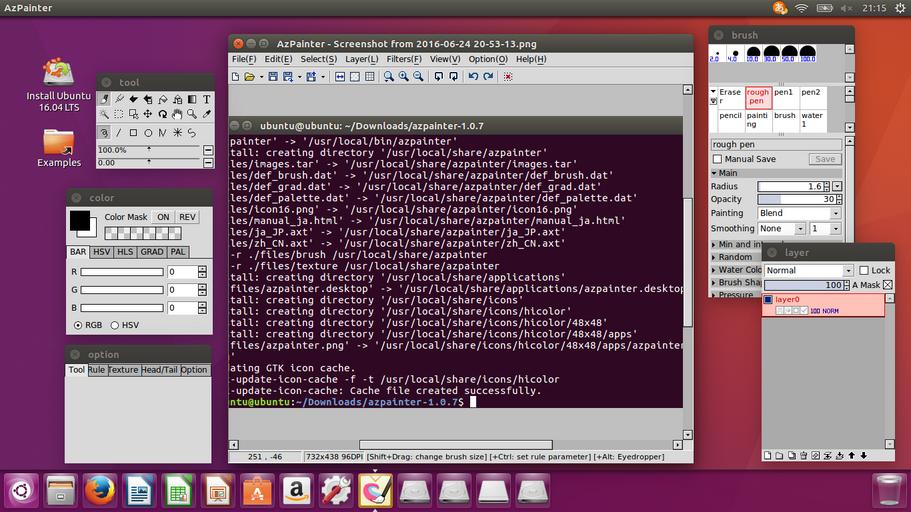Click the grid toolbar icon
Image resolution: width=911 pixels, height=512 pixels.
370,77
